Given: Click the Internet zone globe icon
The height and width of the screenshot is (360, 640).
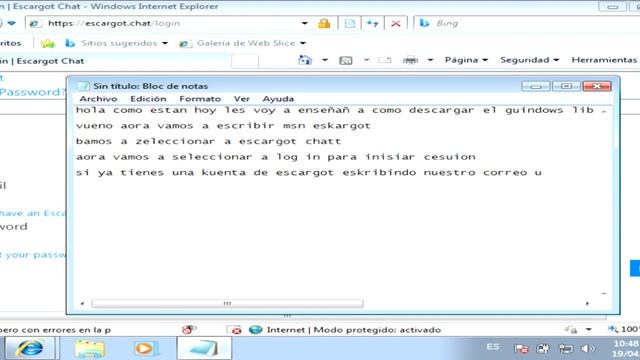Looking at the screenshot, I should click(256, 329).
